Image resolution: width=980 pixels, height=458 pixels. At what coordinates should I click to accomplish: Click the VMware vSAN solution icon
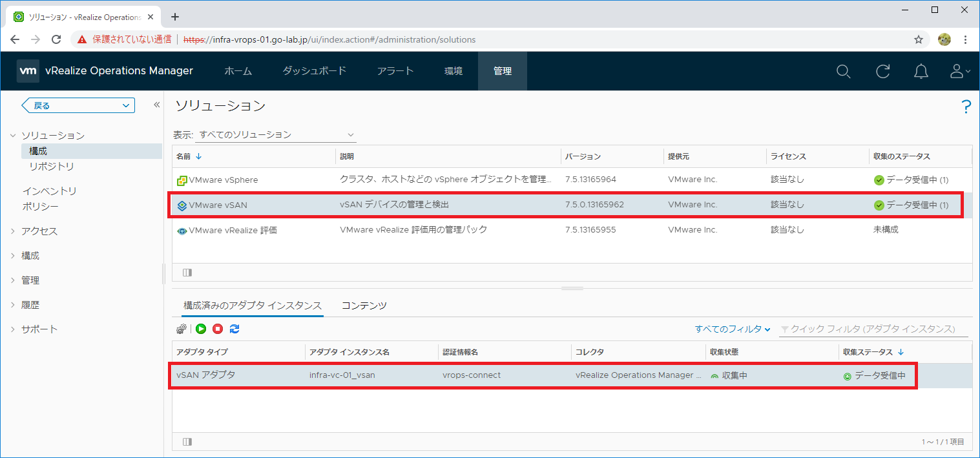(182, 205)
